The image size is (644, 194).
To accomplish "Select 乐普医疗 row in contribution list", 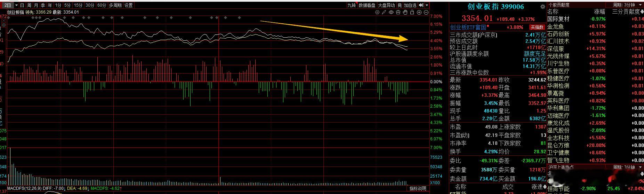I will point(595,71).
